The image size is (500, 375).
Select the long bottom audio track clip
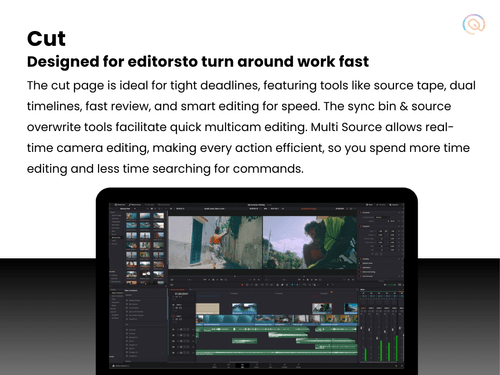coord(277,353)
